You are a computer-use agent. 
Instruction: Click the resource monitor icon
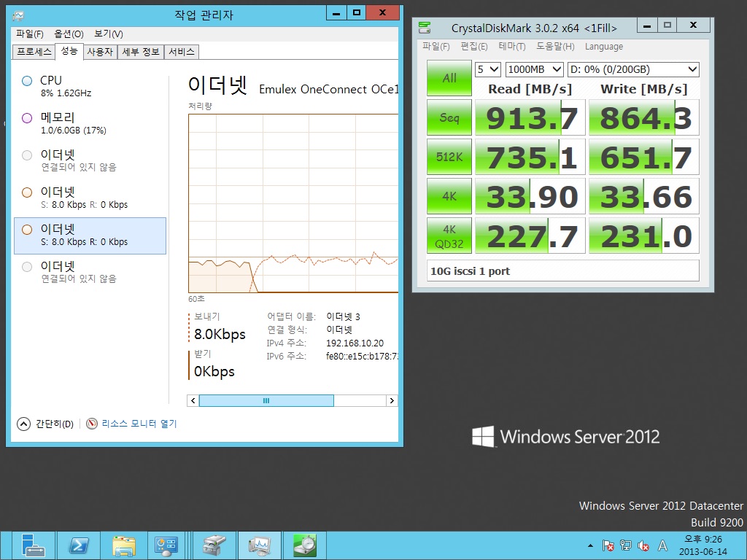91,424
